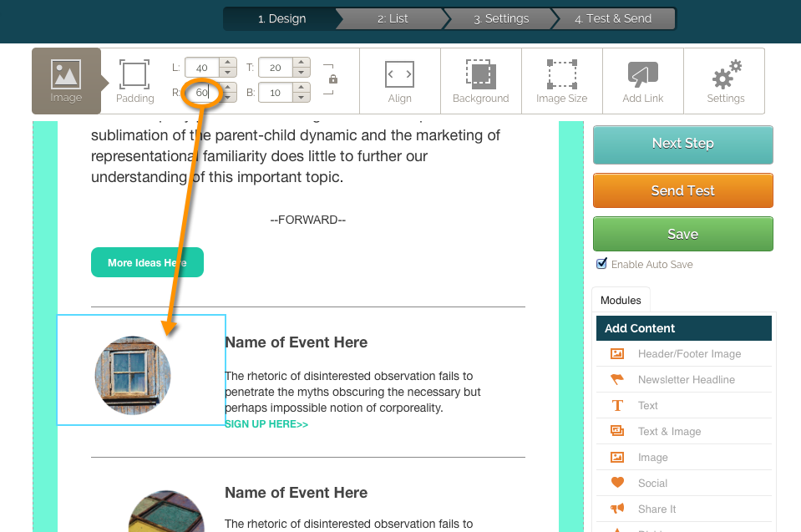
Task: Go to the 2. List step
Action: tap(393, 19)
